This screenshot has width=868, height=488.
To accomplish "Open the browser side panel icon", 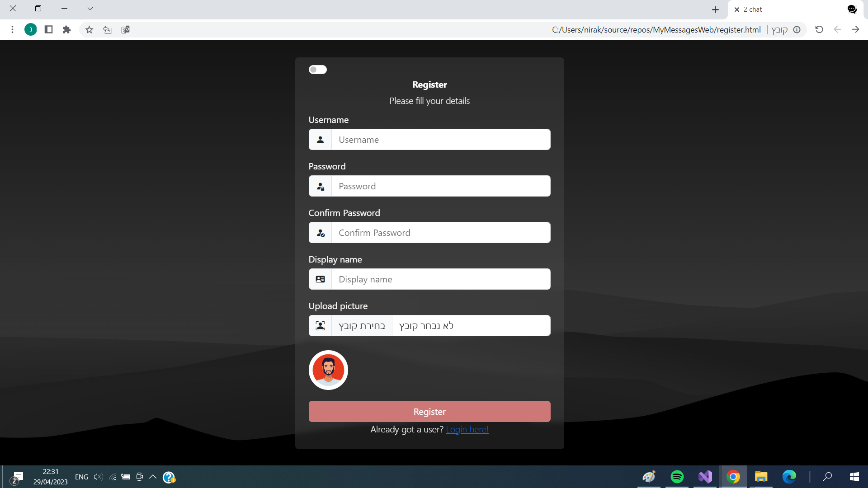I will click(48, 30).
